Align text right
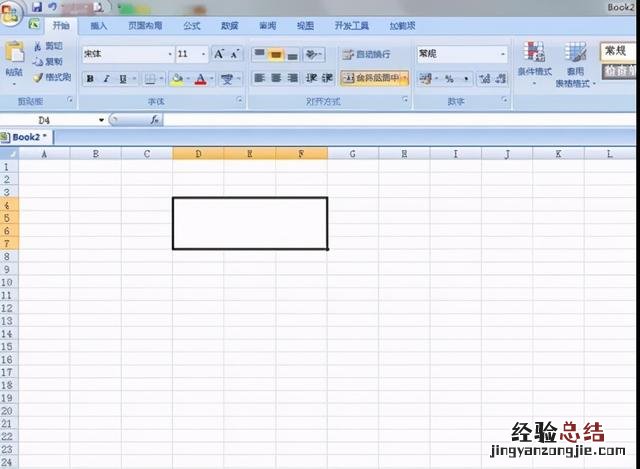Screen dimensions: 640x469 click(x=292, y=78)
